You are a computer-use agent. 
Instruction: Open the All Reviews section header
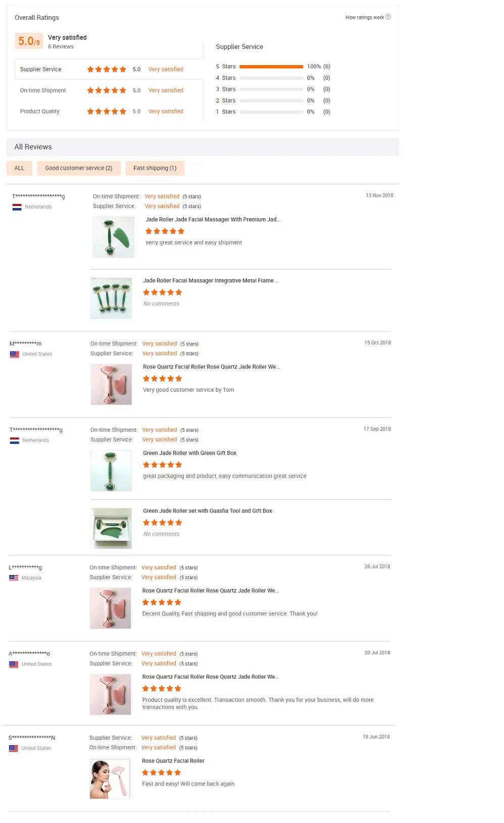pos(33,147)
